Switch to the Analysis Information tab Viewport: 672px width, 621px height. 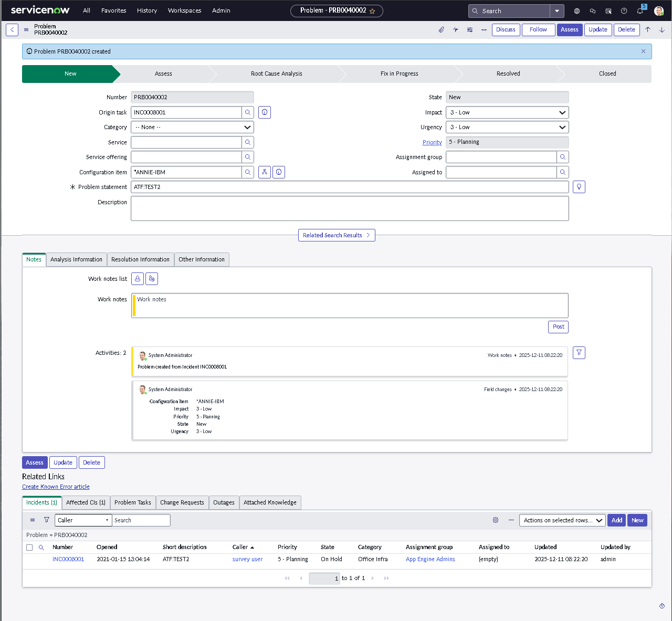coord(76,259)
